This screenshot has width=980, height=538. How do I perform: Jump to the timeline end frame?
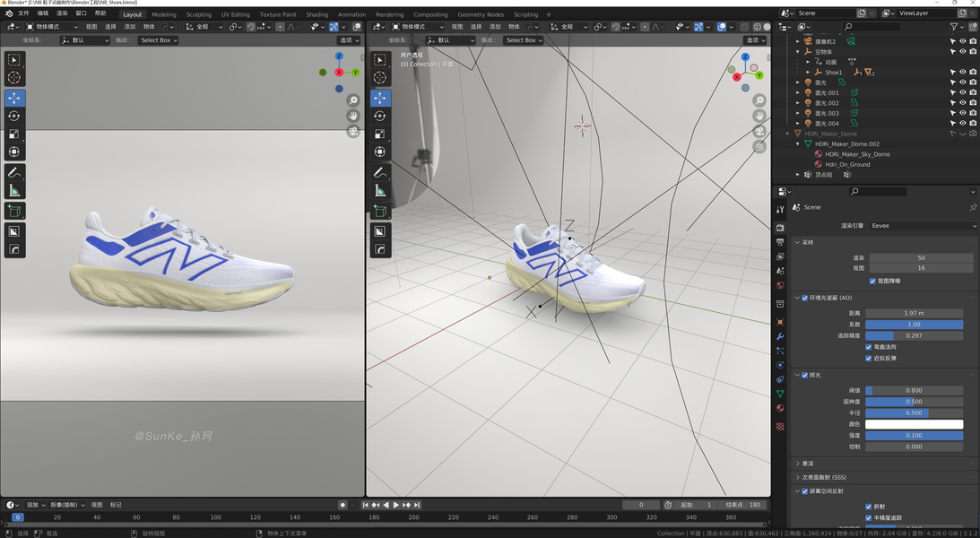[x=417, y=505]
